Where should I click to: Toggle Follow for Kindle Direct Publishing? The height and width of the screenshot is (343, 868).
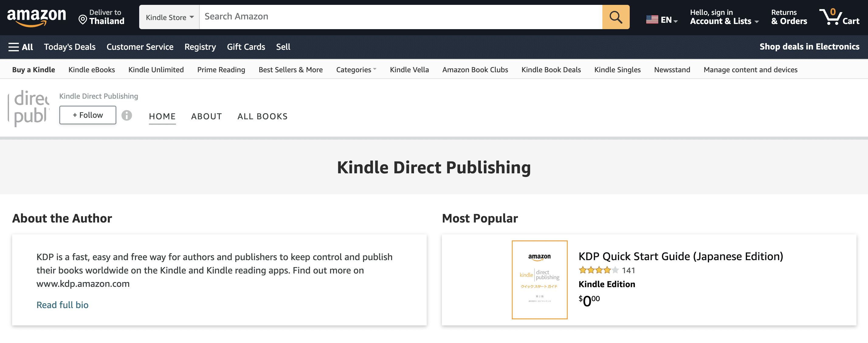pos(88,115)
